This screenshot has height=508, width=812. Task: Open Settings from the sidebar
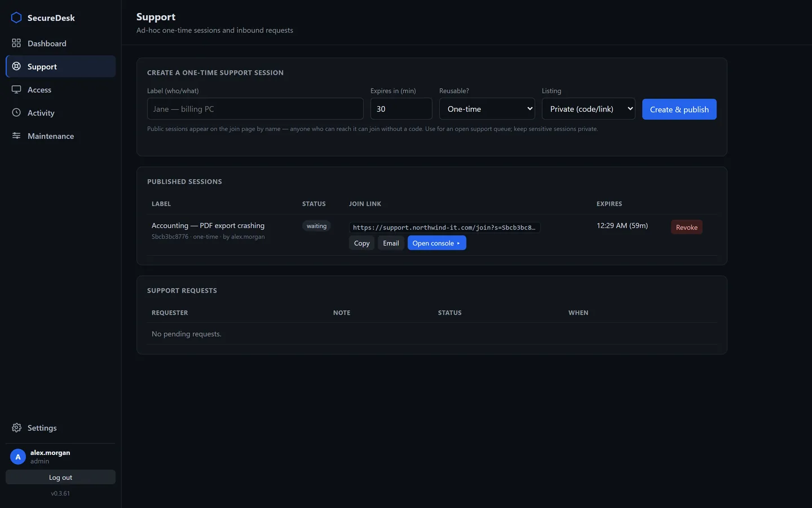pyautogui.click(x=60, y=428)
